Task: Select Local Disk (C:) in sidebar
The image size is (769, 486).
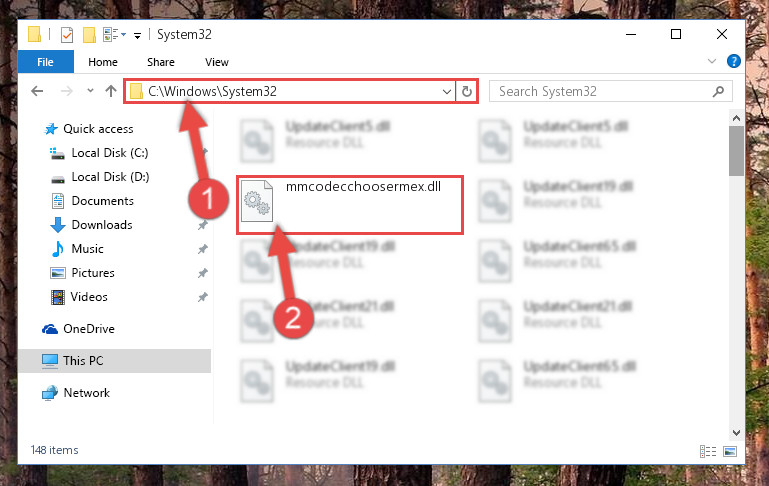Action: [110, 153]
